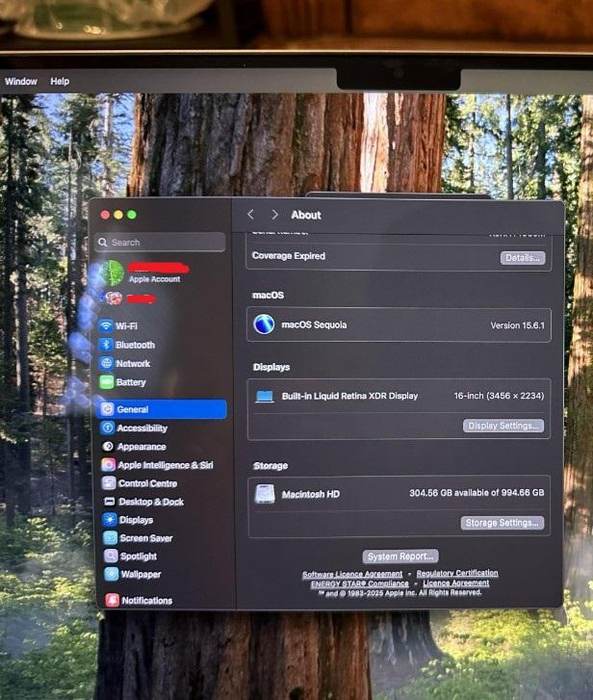
Task: Click the About title in toolbar
Action: [x=306, y=215]
